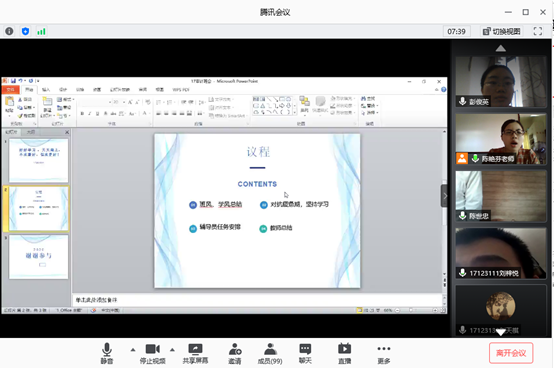Open the invite (邀请) icon
This screenshot has height=368, width=554.
[x=235, y=354]
